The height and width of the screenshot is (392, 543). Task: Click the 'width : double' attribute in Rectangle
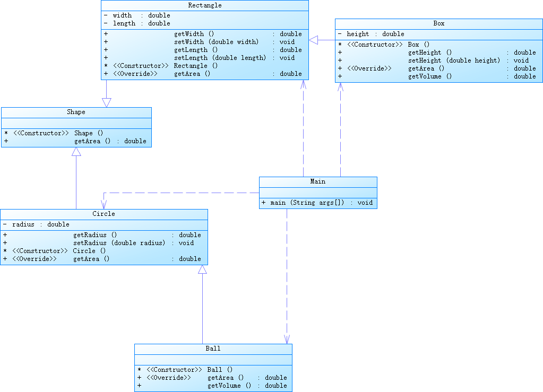tap(137, 15)
